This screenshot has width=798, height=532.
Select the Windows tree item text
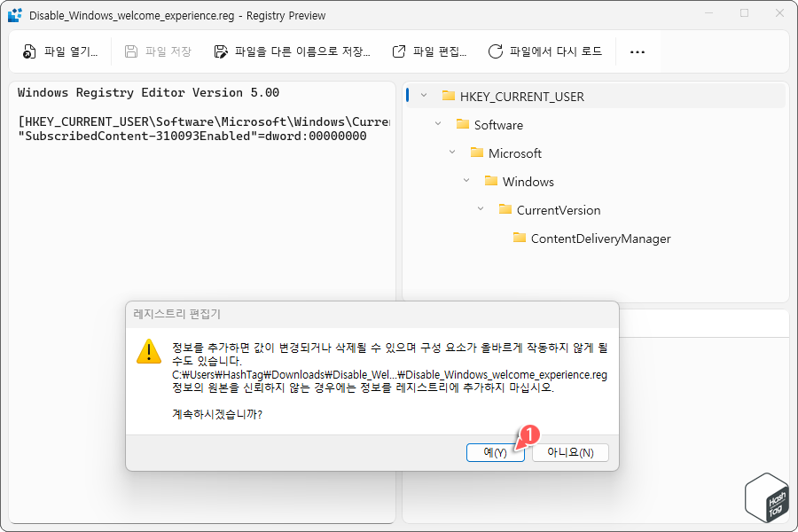pos(528,183)
